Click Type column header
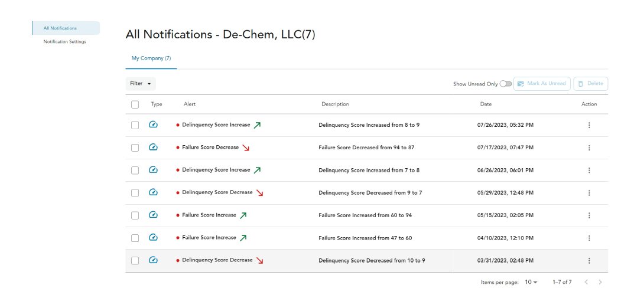The image size is (644, 308). click(x=157, y=104)
